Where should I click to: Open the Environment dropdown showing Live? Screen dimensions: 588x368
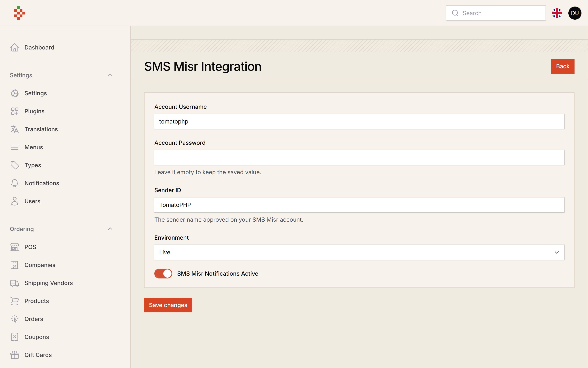359,252
